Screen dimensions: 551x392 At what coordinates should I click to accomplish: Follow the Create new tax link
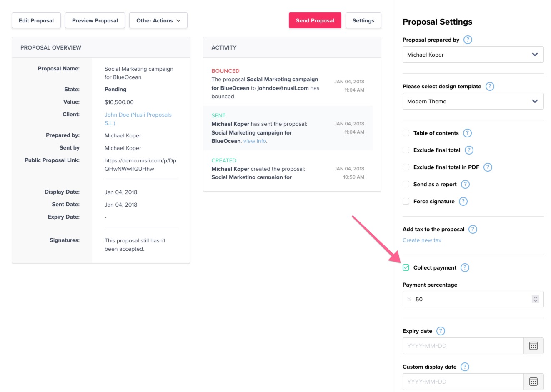pyautogui.click(x=422, y=240)
